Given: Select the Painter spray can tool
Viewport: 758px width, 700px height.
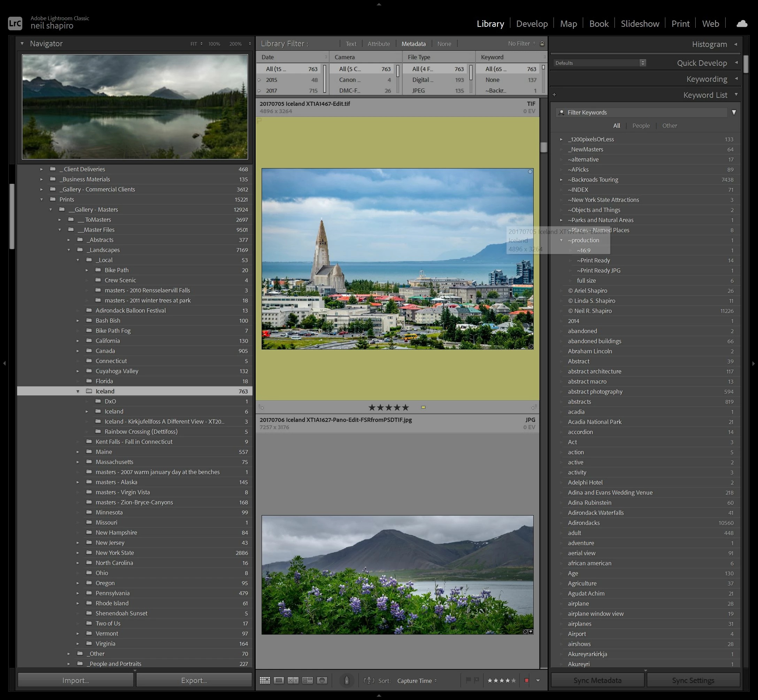Looking at the screenshot, I should click(346, 680).
